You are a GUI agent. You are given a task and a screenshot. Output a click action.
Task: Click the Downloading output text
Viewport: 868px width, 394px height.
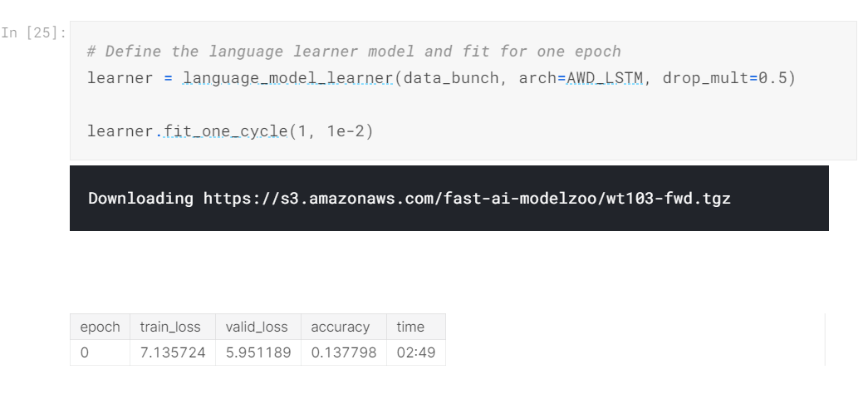pyautogui.click(x=140, y=199)
